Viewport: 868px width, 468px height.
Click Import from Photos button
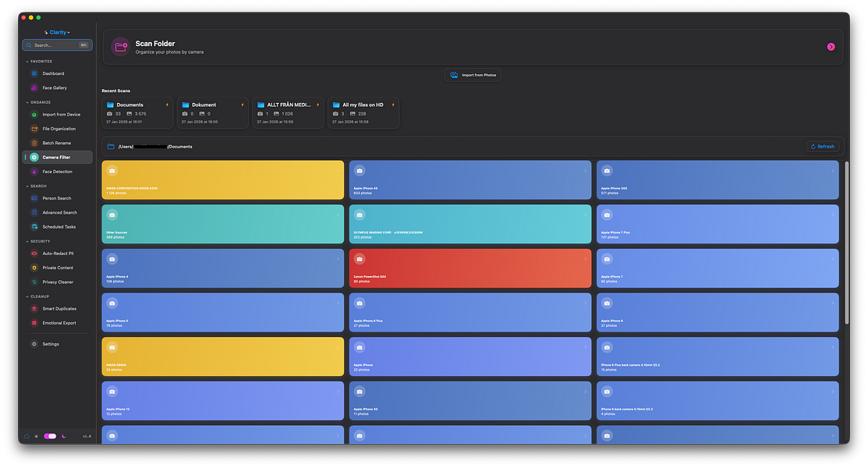tap(473, 76)
